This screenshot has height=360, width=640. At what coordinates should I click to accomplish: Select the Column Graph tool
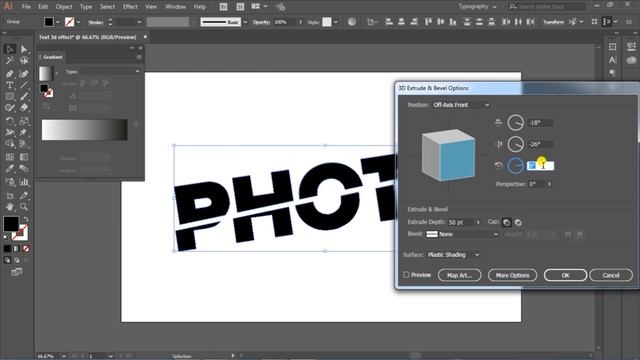click(24, 182)
